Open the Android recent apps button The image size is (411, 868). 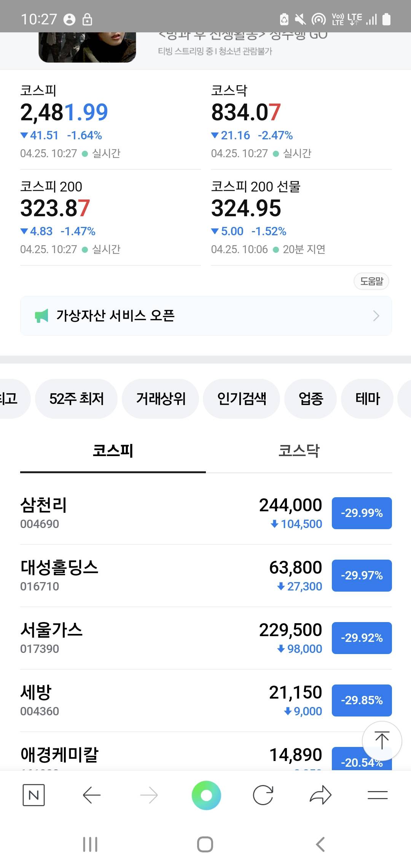point(90,844)
